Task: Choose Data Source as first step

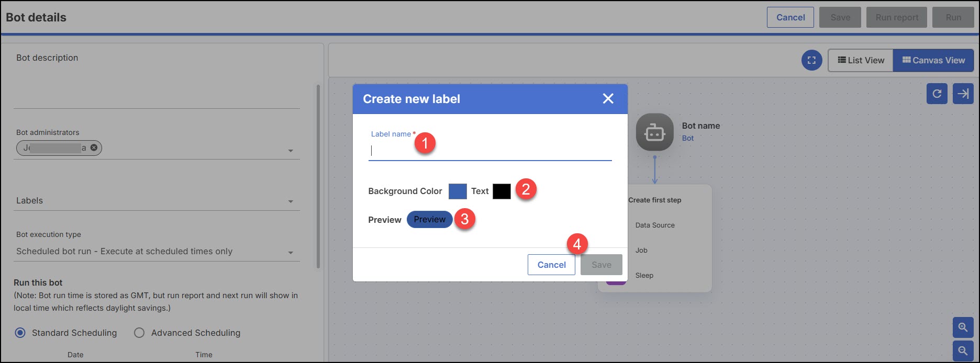Action: click(x=655, y=225)
